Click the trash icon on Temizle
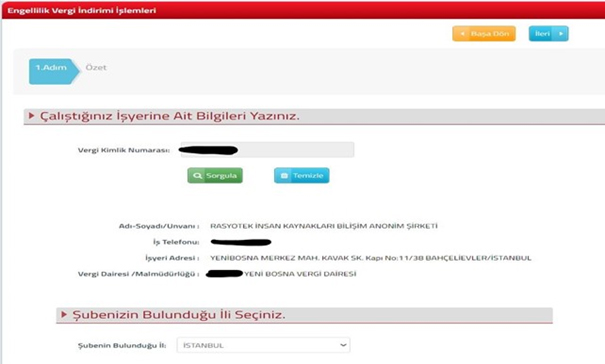Screen dimensions: 605x364 pyautogui.click(x=284, y=176)
